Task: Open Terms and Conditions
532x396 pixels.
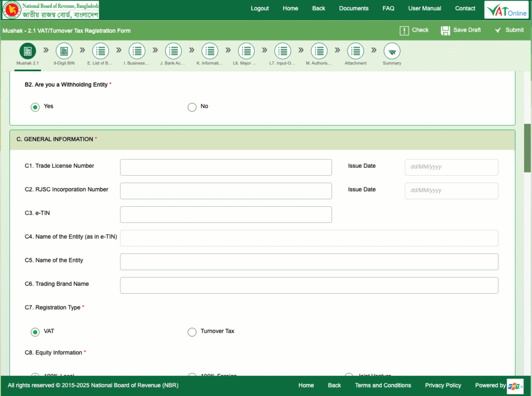Action: [383, 385]
